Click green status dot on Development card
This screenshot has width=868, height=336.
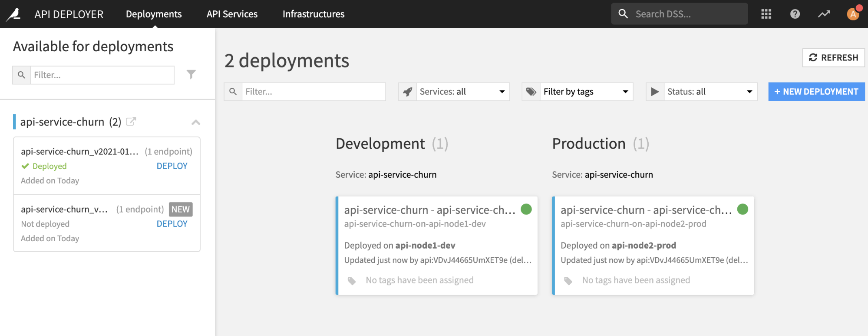[x=526, y=210]
